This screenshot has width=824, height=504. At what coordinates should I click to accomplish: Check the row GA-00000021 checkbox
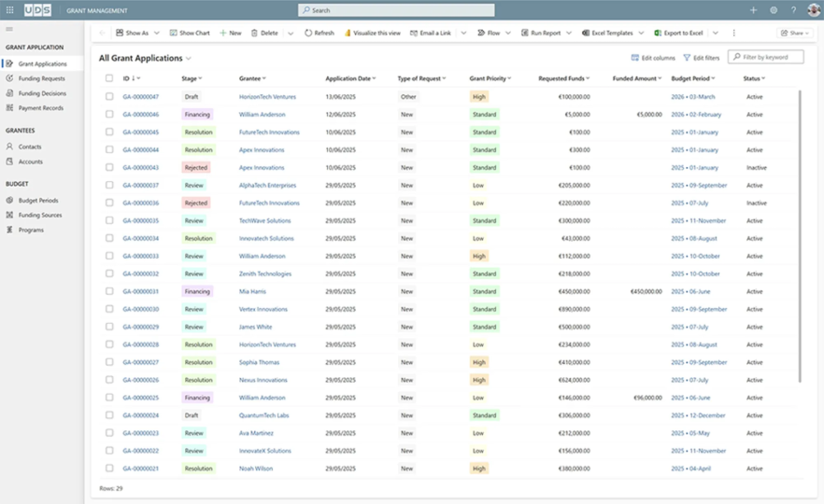click(108, 468)
